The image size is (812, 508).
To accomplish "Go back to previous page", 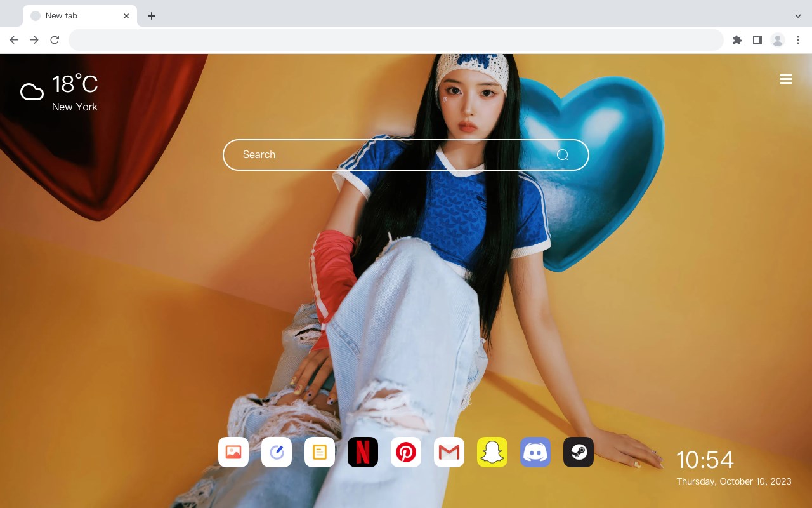I will coord(14,40).
